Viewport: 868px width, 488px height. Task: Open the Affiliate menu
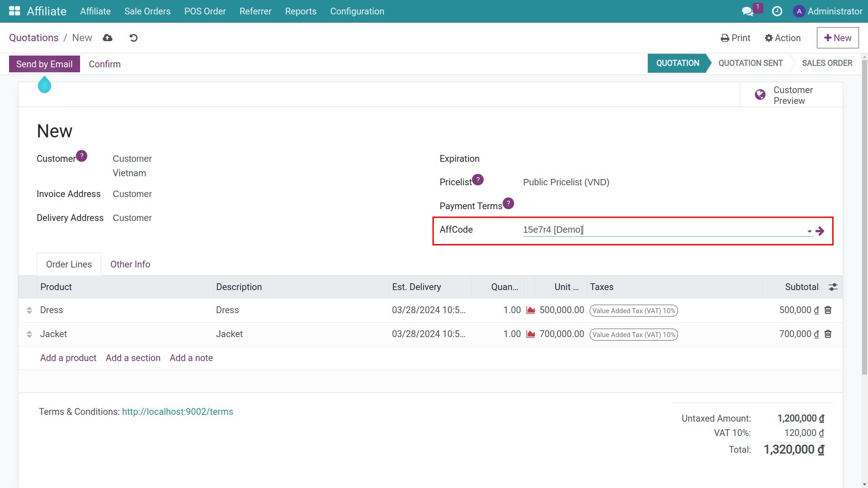pos(95,11)
